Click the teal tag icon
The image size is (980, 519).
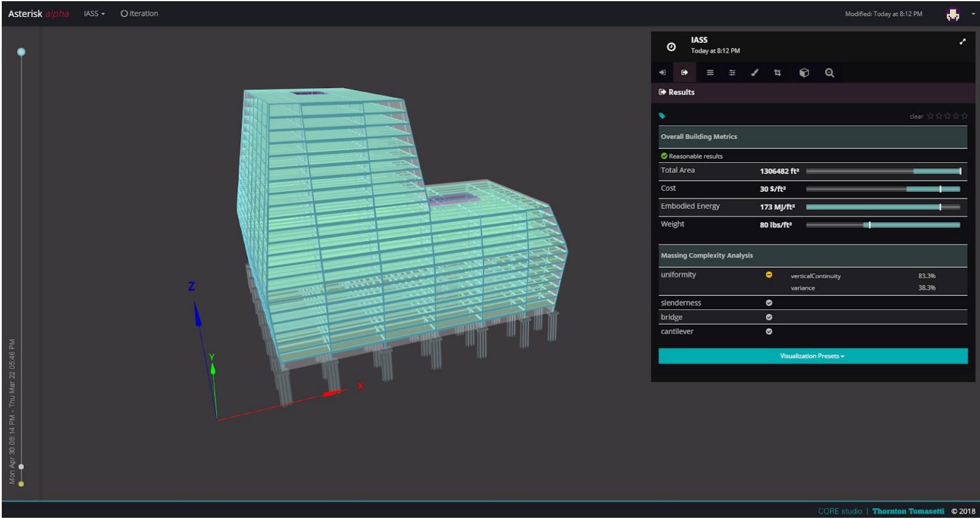click(x=662, y=116)
